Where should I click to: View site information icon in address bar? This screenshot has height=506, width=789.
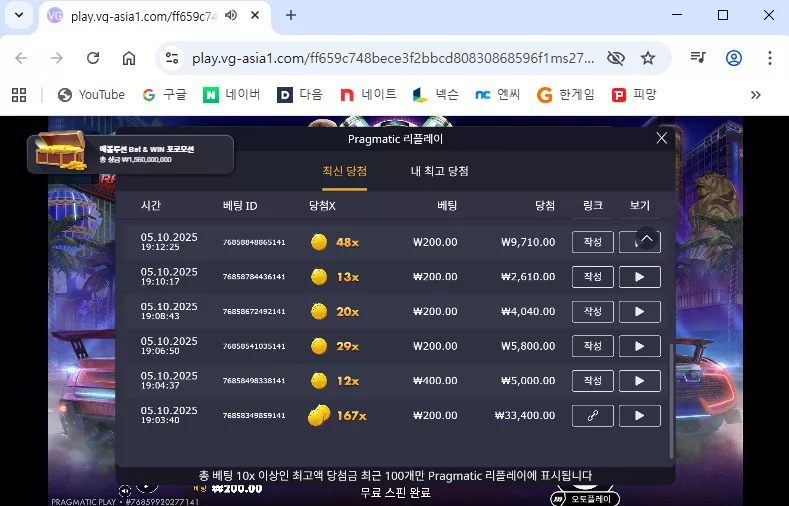pyautogui.click(x=172, y=58)
